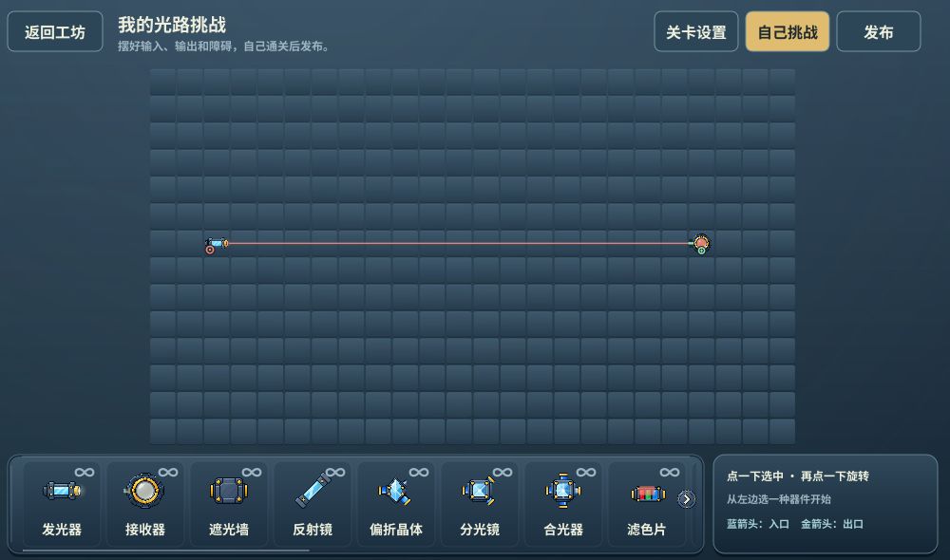The image size is (950, 560).
Task: Click the 点一下选中 · 再点一下旋转 tip
Action: (797, 476)
